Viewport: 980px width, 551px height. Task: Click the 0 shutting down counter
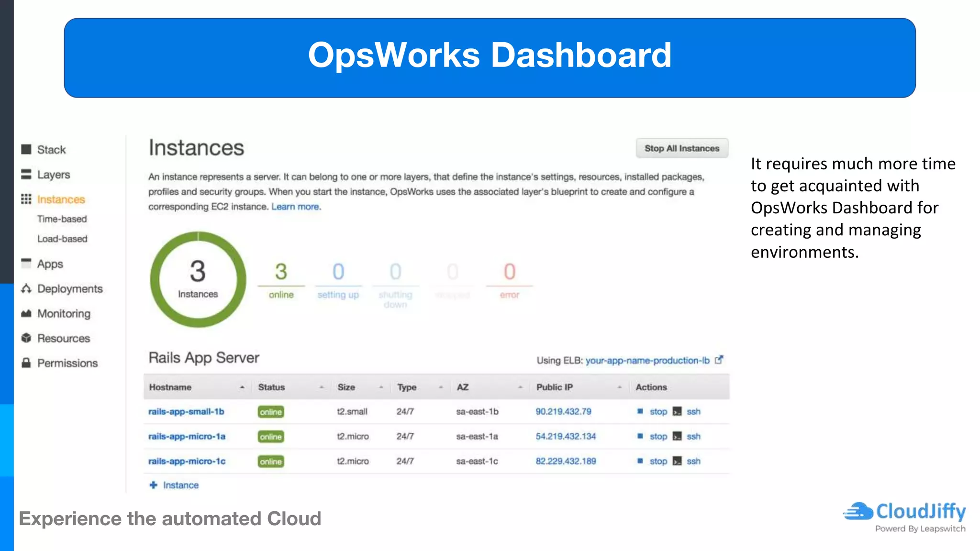(395, 285)
